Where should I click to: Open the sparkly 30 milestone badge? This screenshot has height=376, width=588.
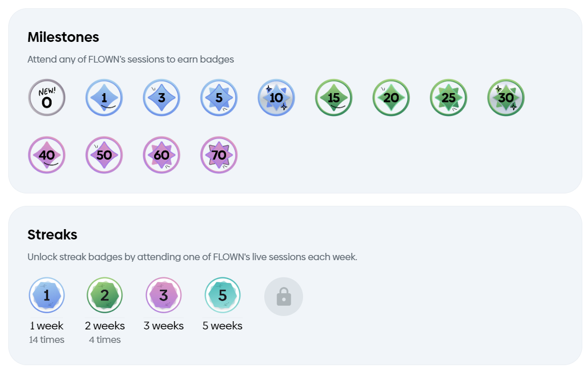point(506,97)
